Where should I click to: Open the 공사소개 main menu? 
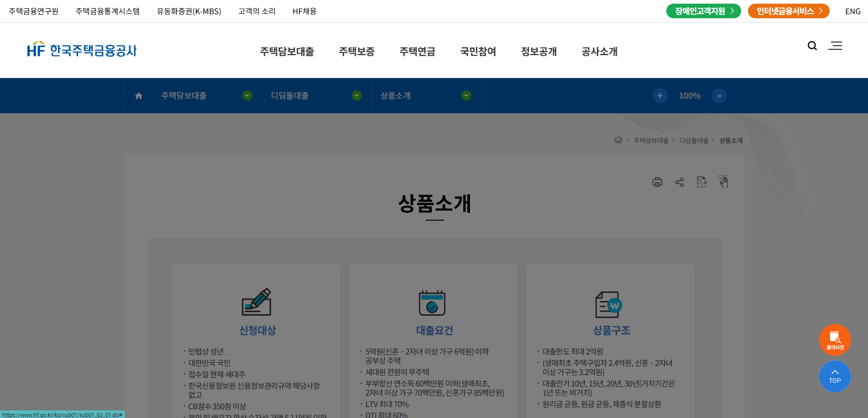(x=599, y=52)
